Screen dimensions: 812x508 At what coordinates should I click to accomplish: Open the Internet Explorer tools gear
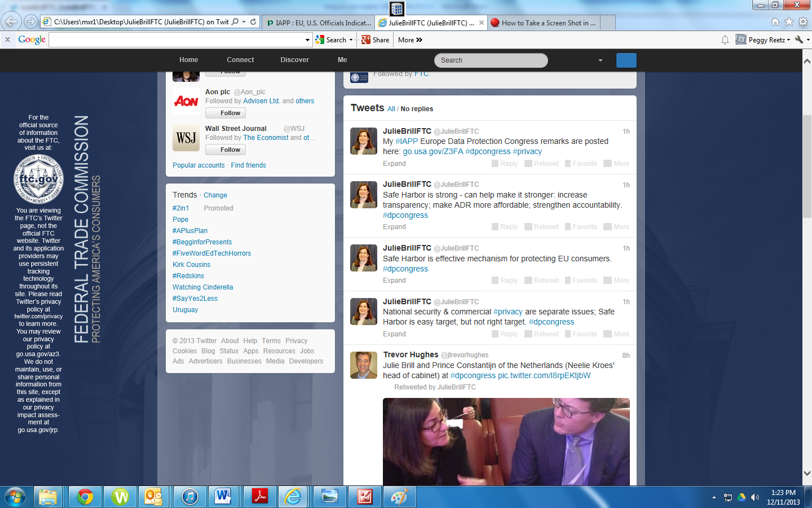pos(802,22)
